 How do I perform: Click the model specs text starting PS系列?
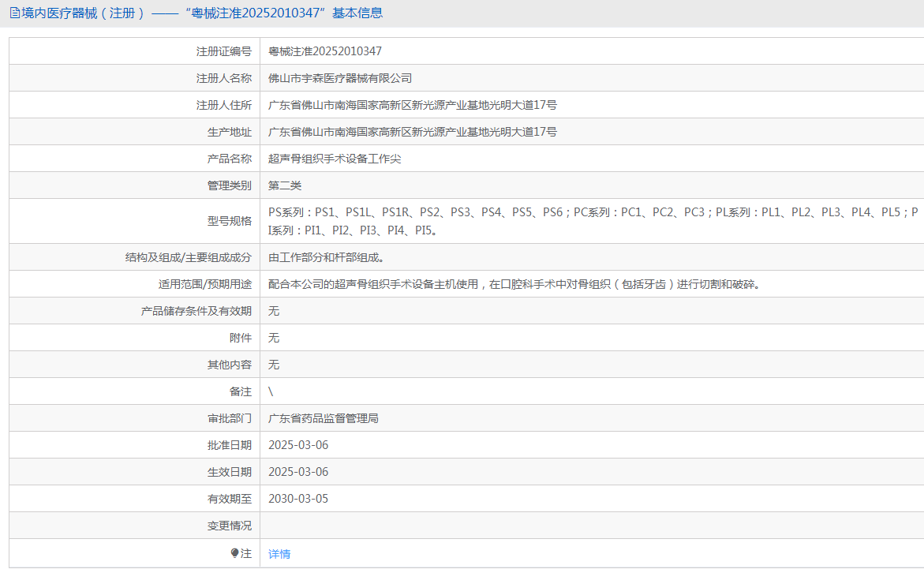click(x=593, y=221)
